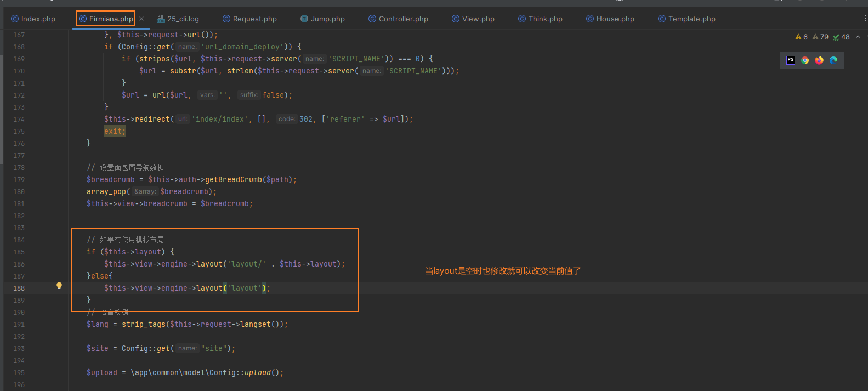
Task: Close the Firmiana.php tab
Action: (x=141, y=19)
